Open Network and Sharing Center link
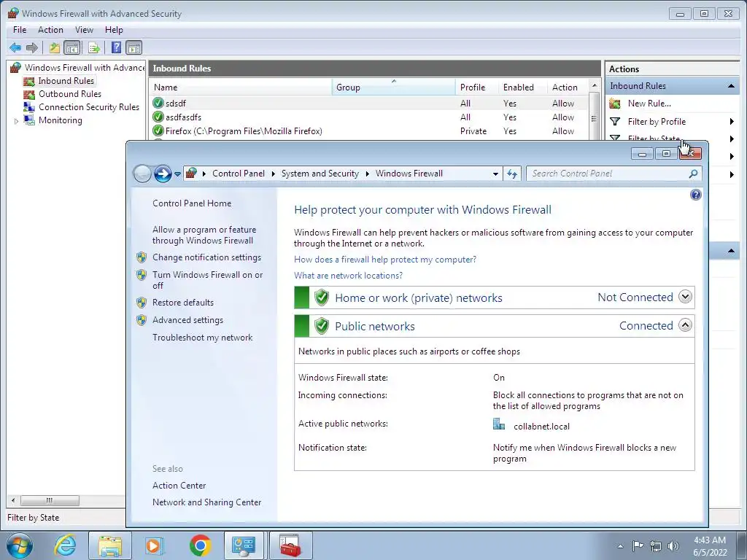 206,502
